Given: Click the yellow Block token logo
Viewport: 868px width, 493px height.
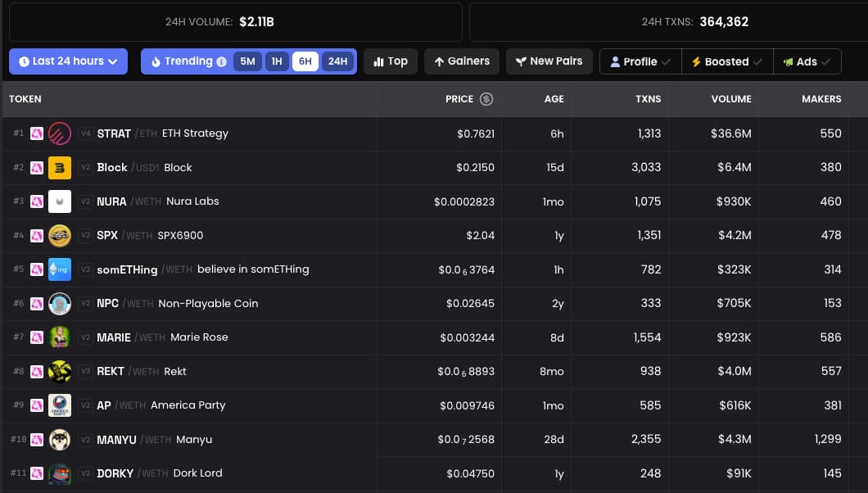Looking at the screenshot, I should point(60,168).
